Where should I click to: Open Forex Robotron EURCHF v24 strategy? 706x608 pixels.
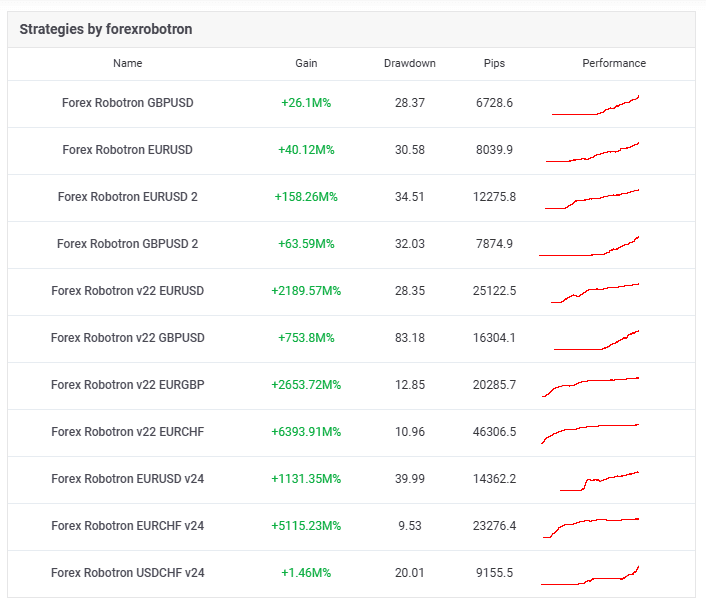click(127, 526)
